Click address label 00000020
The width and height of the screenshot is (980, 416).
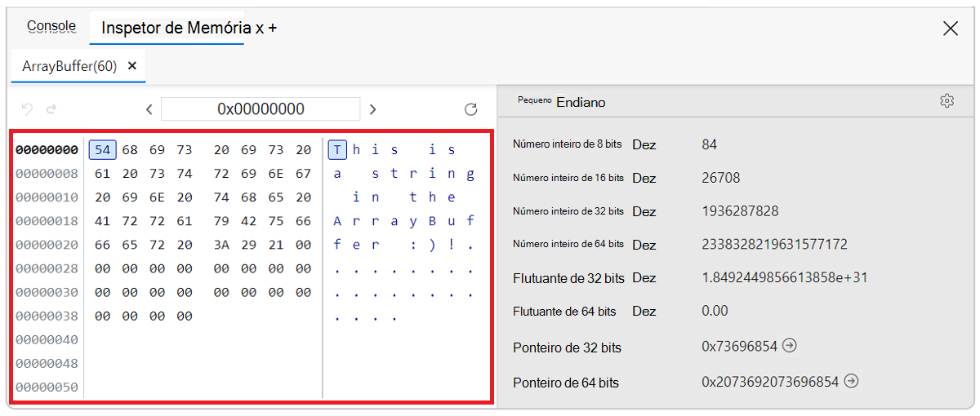coord(47,245)
